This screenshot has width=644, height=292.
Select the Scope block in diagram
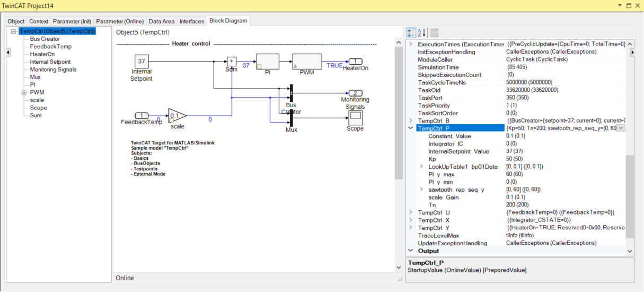pos(355,117)
